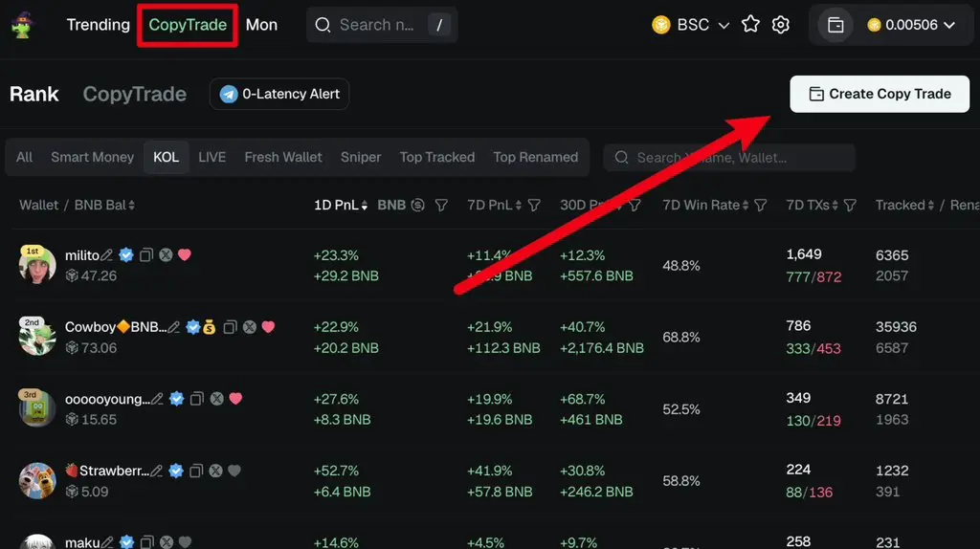Expand the BSC chain dropdown
Screen dimensions: 980x549
pos(690,25)
